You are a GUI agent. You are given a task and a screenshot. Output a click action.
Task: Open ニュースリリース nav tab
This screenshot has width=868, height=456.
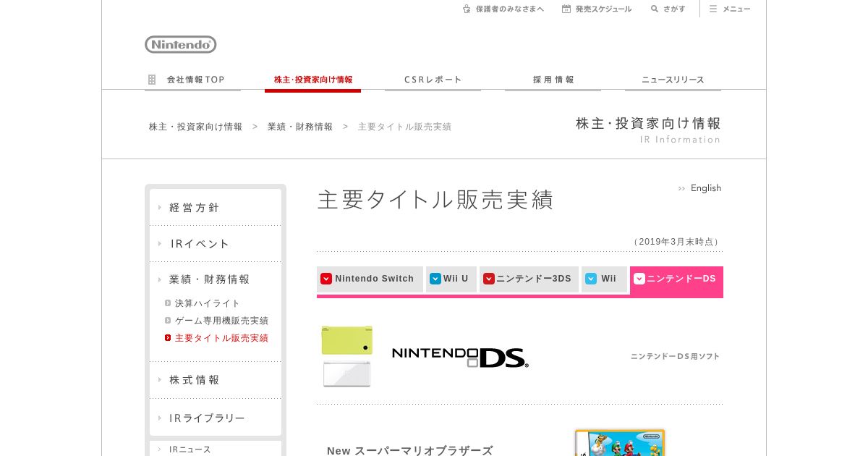pyautogui.click(x=673, y=80)
